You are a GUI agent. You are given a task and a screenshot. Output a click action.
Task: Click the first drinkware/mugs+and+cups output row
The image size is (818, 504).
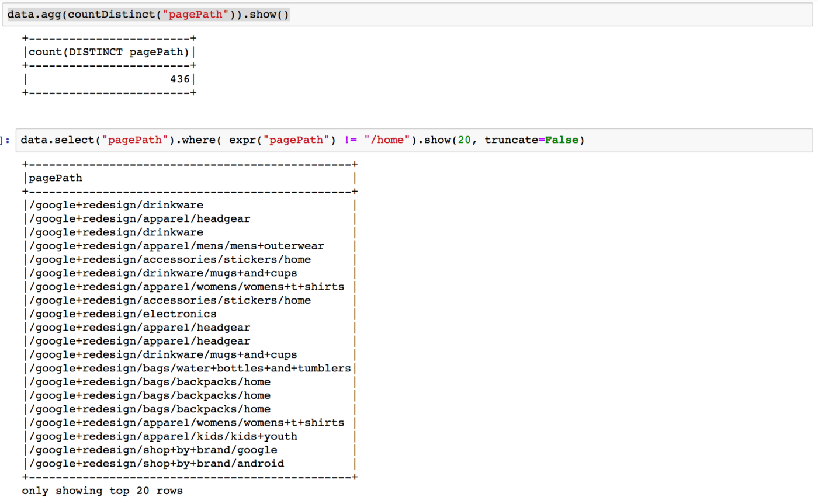pos(162,273)
